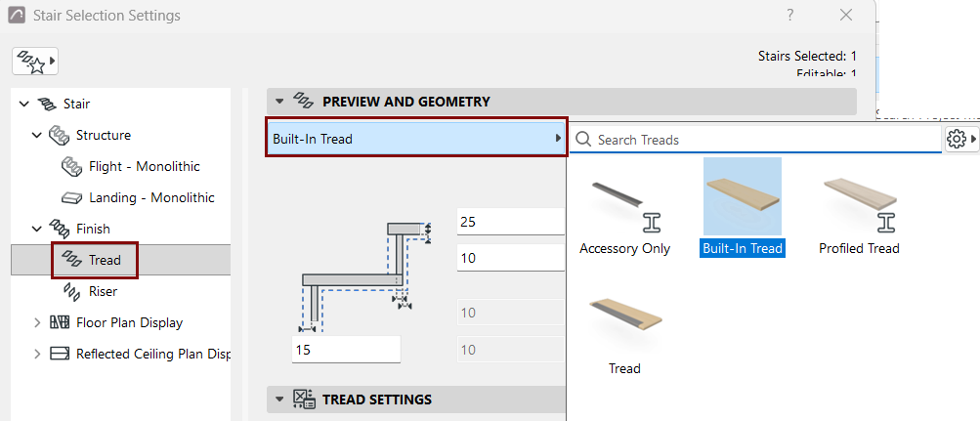
Task: Select the Built-In Tread thumbnail
Action: point(742,196)
